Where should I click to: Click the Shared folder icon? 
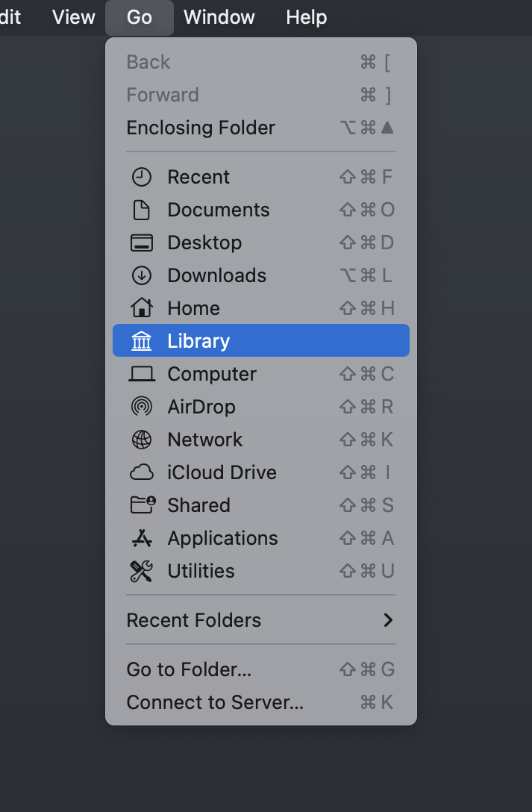point(141,505)
